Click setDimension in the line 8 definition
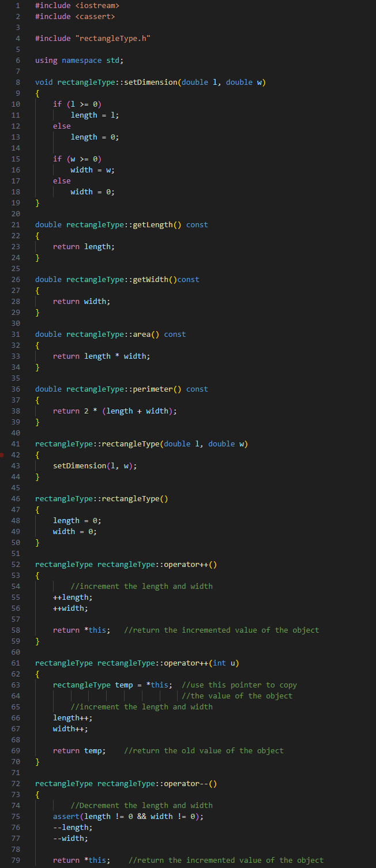This screenshot has width=376, height=868. (151, 82)
